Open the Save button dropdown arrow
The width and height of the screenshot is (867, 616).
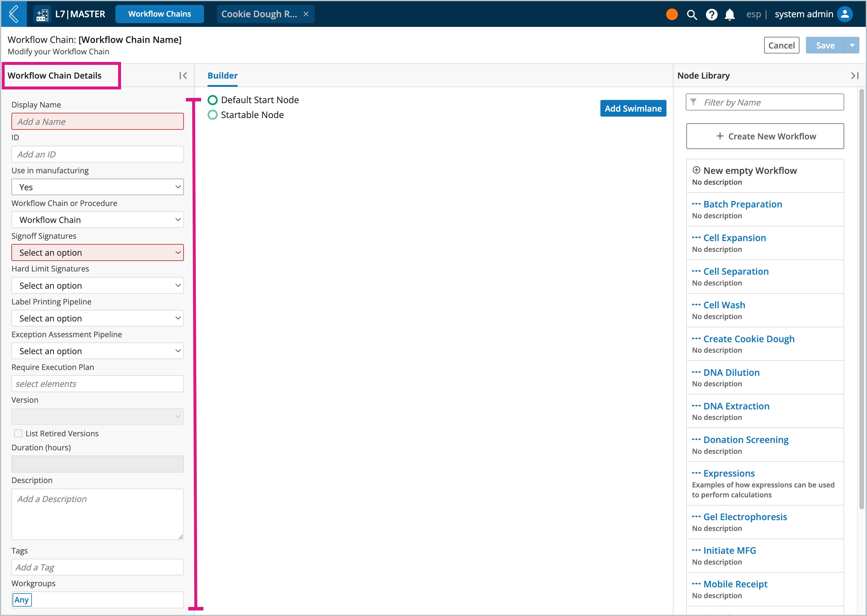[x=852, y=46]
